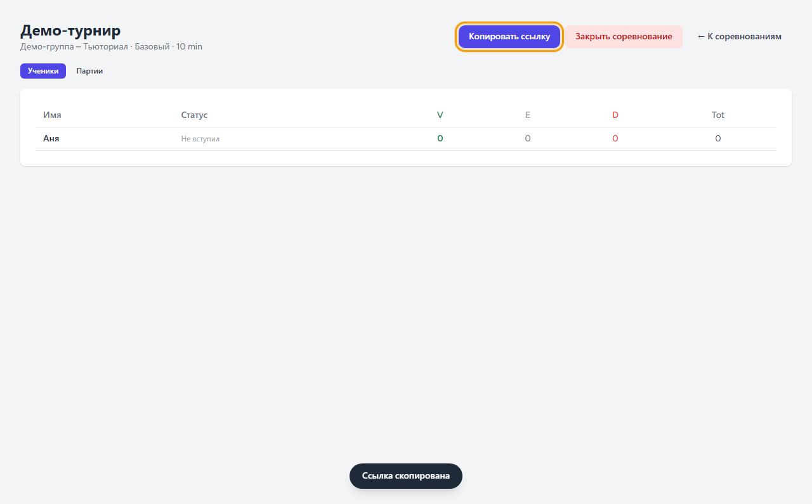This screenshot has width=812, height=504.
Task: Click the Демо-группа subtitle line
Action: (111, 47)
